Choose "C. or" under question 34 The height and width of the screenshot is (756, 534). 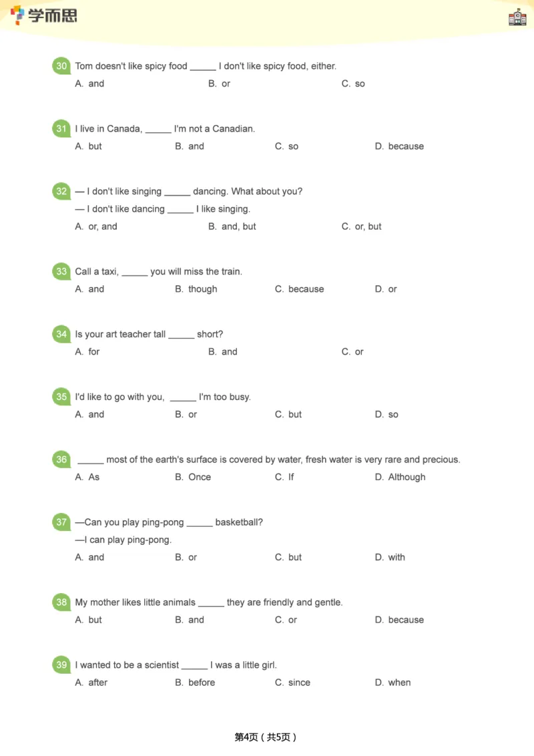[352, 353]
